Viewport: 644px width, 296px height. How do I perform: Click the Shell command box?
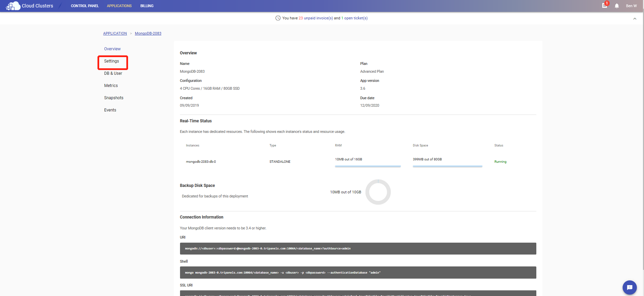358,273
